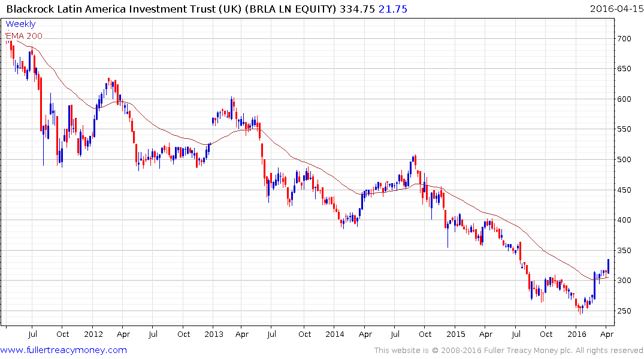The height and width of the screenshot is (359, 644).
Task: Click the 2012 year label on time axis
Action: pyautogui.click(x=93, y=334)
